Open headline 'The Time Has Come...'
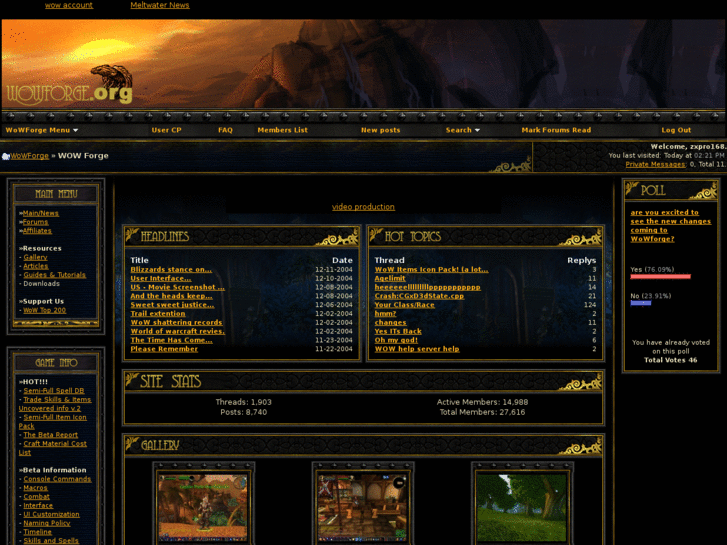This screenshot has width=727, height=545. click(x=172, y=340)
